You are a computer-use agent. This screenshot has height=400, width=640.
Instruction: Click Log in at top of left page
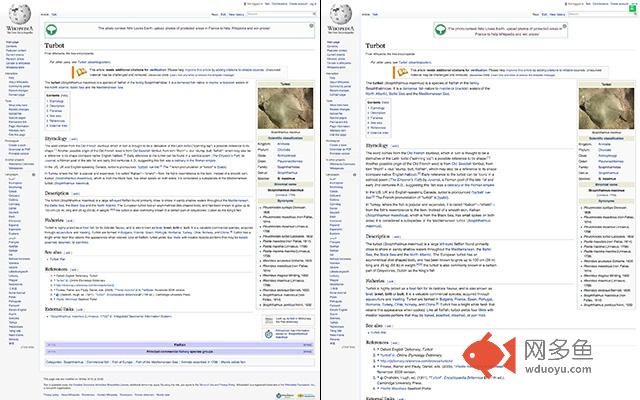[x=313, y=4]
